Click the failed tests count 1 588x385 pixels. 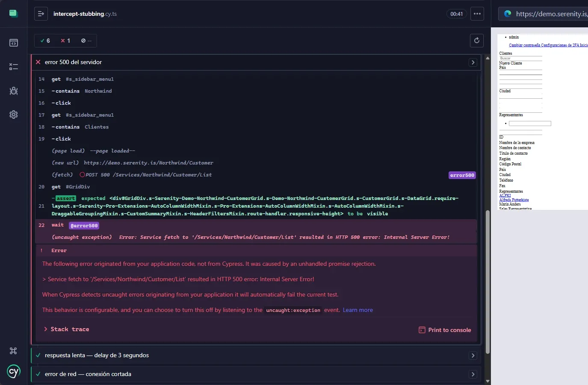click(65, 41)
